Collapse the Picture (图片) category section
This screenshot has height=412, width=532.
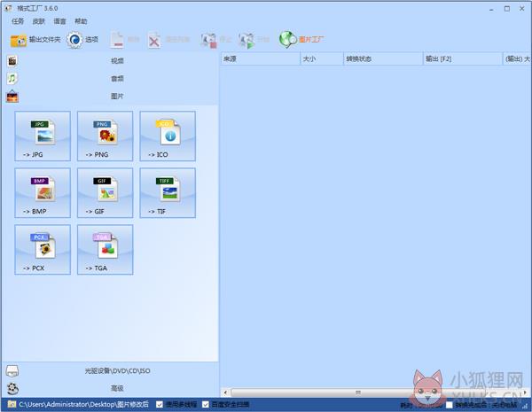click(110, 97)
